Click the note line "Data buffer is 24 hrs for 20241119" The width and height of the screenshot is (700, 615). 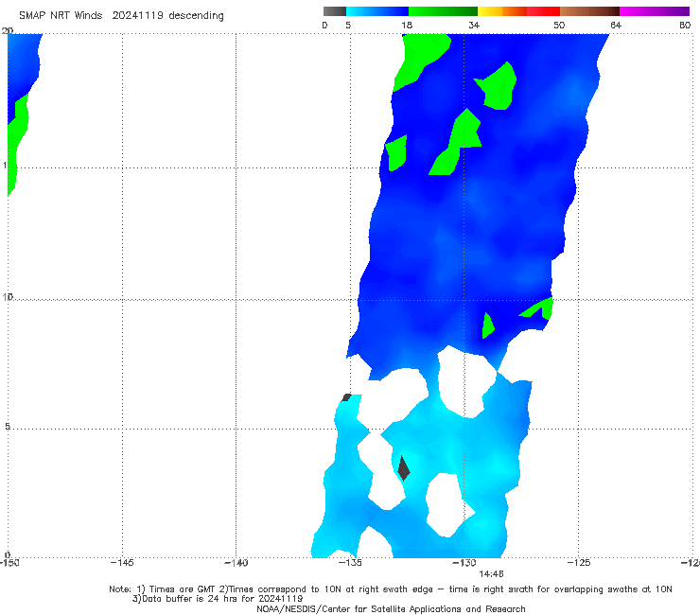[x=218, y=599]
